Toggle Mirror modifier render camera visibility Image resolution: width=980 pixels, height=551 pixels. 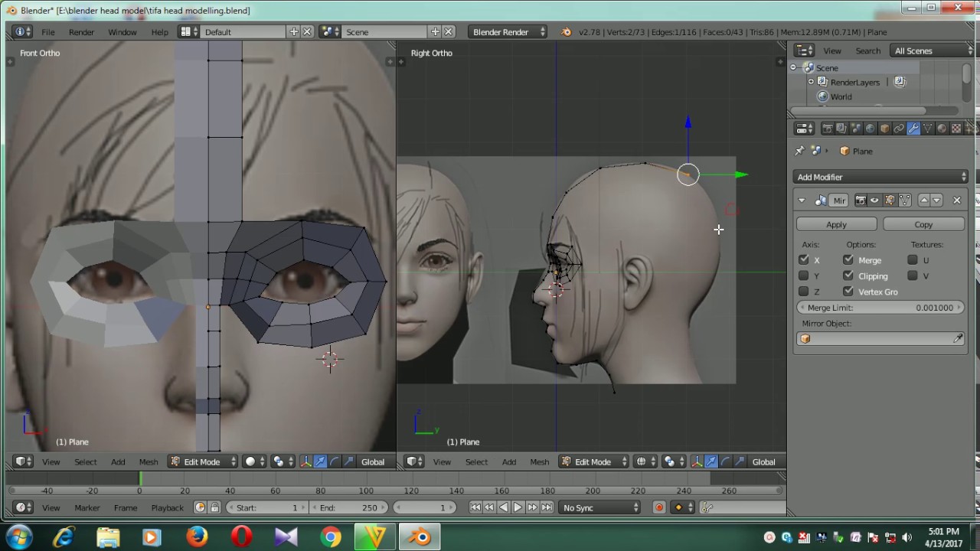click(861, 201)
